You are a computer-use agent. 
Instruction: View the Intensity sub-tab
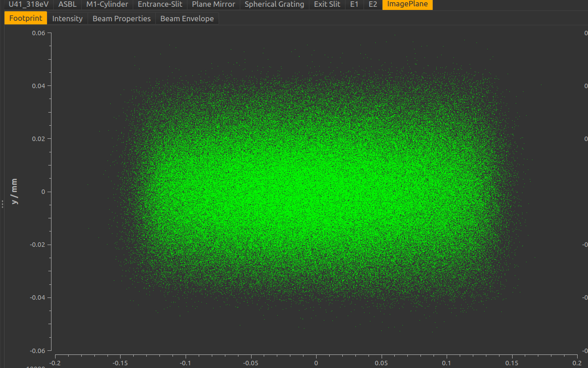tap(67, 19)
